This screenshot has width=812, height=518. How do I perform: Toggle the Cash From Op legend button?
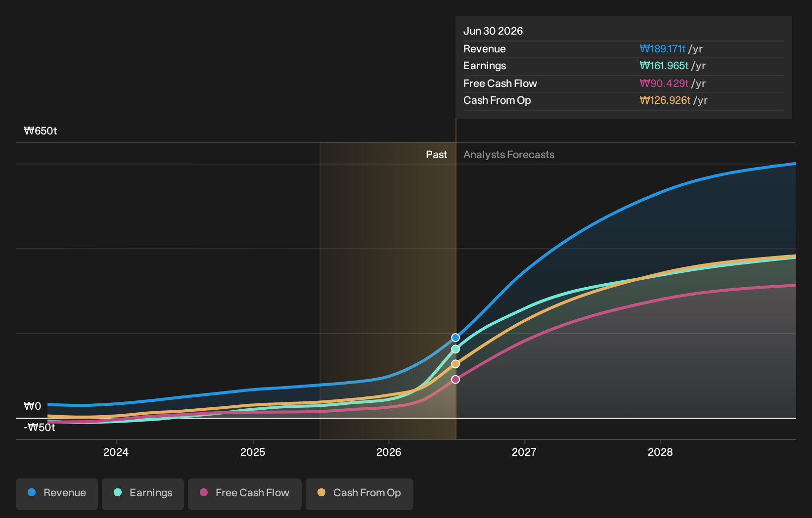click(360, 494)
